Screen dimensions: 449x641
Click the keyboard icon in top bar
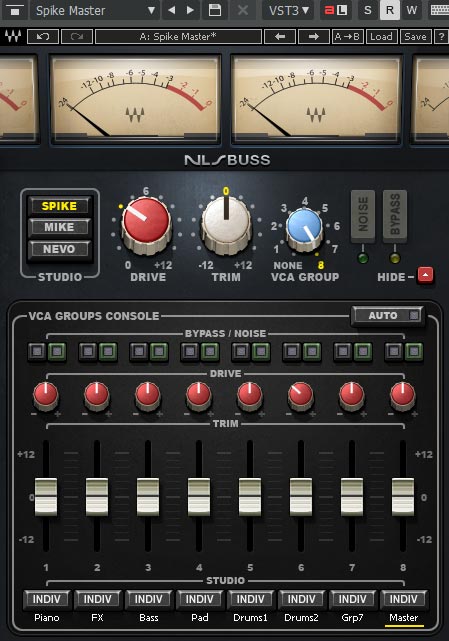coord(439,10)
